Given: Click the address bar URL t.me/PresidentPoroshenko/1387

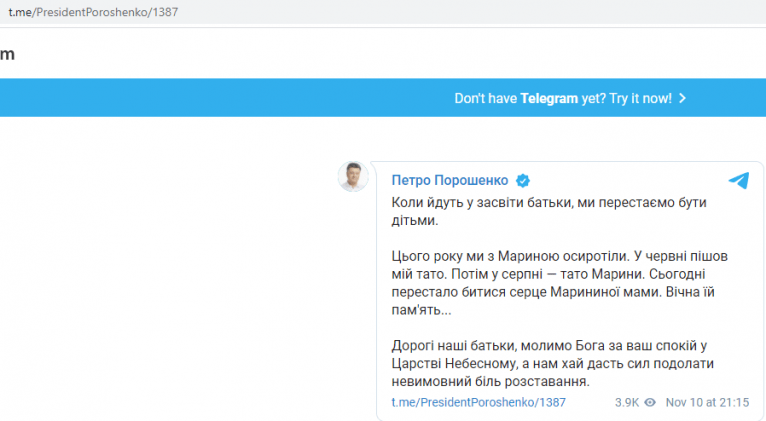Looking at the screenshot, I should click(93, 12).
